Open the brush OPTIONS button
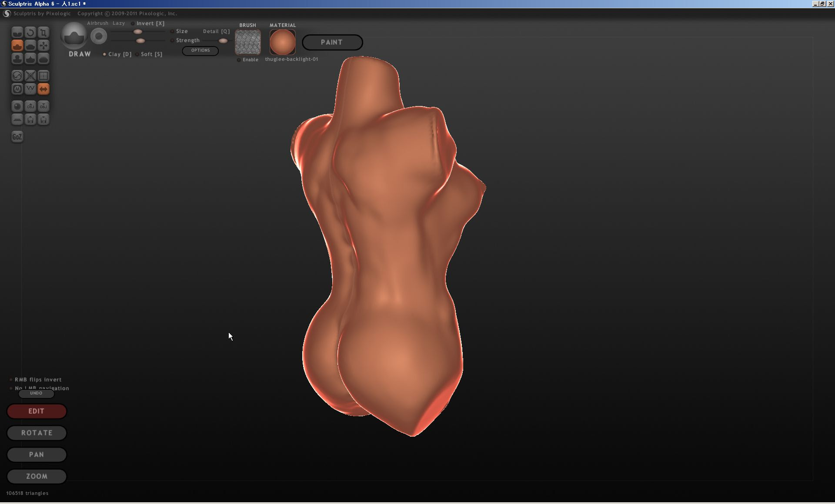 point(200,50)
